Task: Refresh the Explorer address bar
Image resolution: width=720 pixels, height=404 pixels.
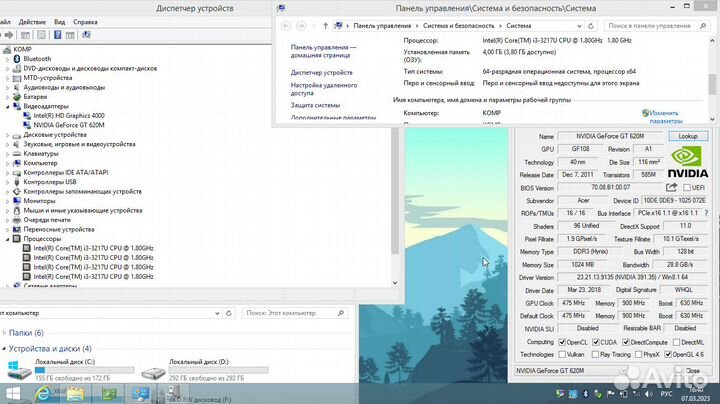Action: [229, 313]
